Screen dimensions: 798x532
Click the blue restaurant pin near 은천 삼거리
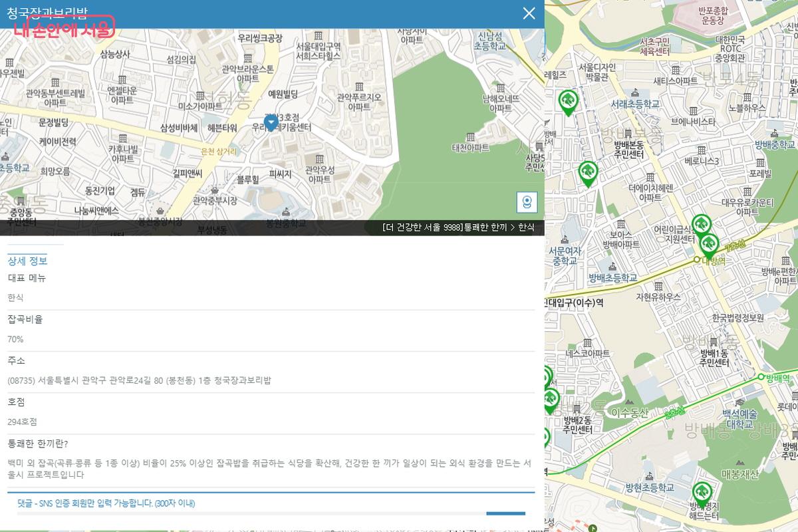[271, 122]
